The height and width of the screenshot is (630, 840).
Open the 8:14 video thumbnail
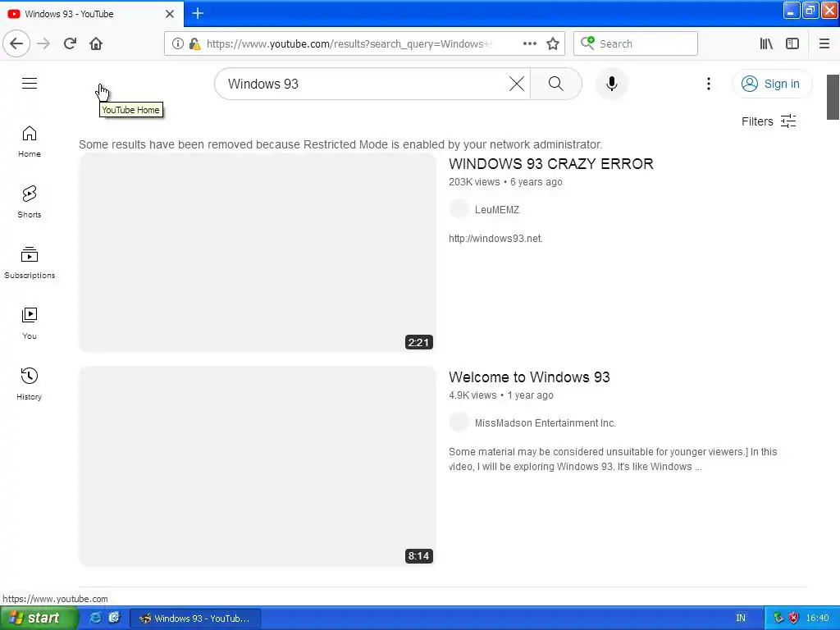click(x=258, y=466)
